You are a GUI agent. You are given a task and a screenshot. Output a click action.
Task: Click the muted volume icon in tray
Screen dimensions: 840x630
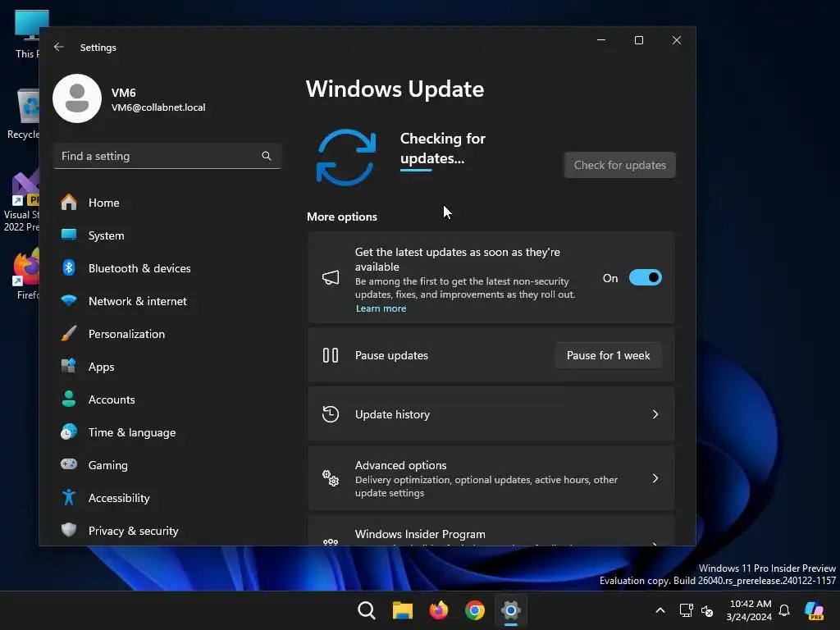click(707, 610)
